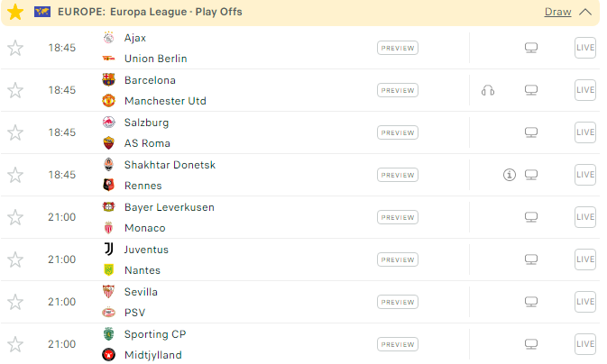The width and height of the screenshot is (607, 364).
Task: Click the LIVE icon for Salzburg match
Action: coord(585,132)
